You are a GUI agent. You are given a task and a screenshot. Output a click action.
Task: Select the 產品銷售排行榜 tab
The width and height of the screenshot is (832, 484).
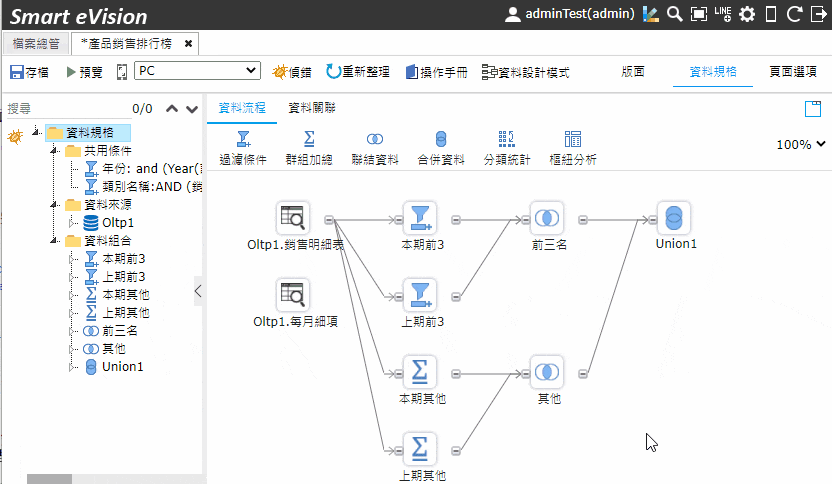click(126, 44)
